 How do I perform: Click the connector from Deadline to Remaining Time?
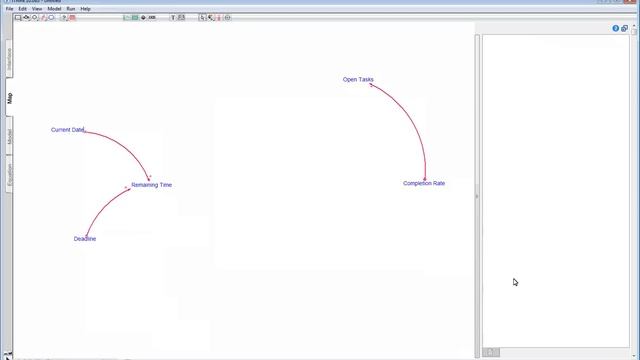[102, 209]
